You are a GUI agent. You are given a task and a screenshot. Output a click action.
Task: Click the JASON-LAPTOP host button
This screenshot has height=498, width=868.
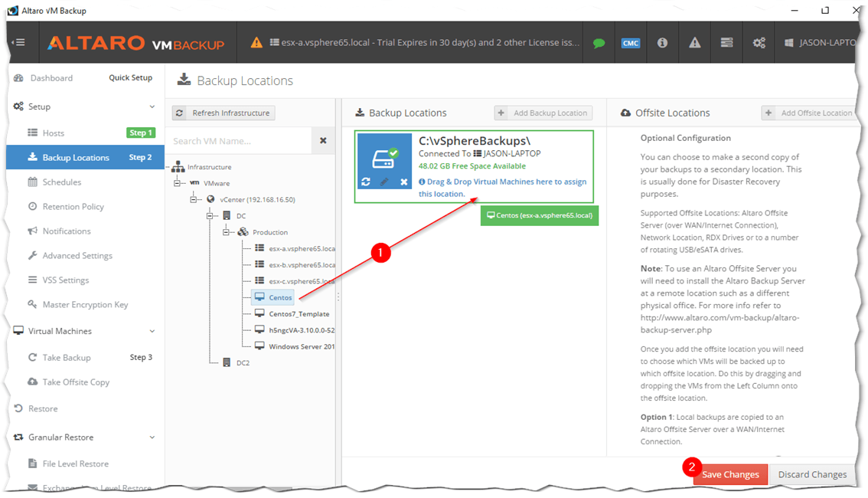point(820,43)
